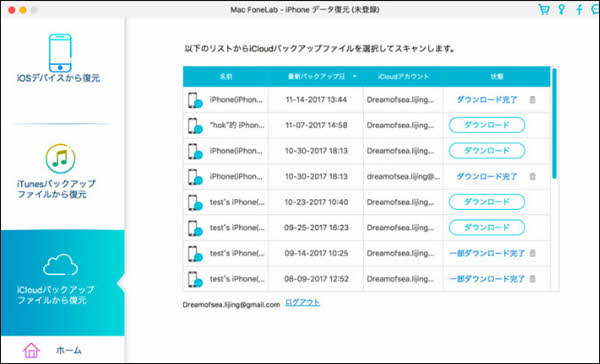Download test's iPhone backup dated 10-23-2017
The width and height of the screenshot is (600, 364).
[x=487, y=202]
